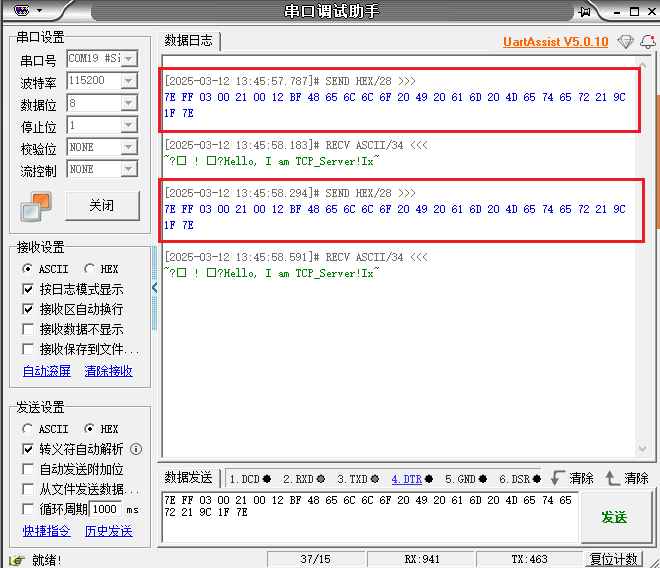The width and height of the screenshot is (660, 568).
Task: Click the 13:45:58.294 SEND HEX/28 log header
Action: pyautogui.click(x=290, y=193)
